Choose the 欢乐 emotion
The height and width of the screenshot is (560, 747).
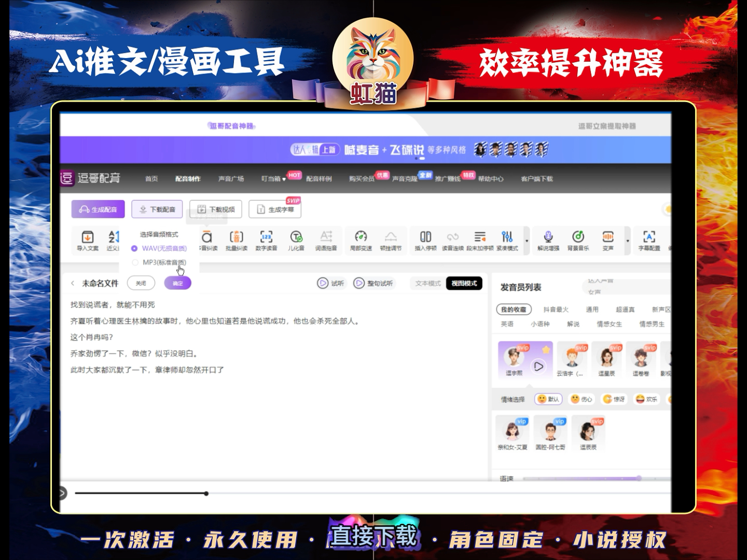pos(646,399)
